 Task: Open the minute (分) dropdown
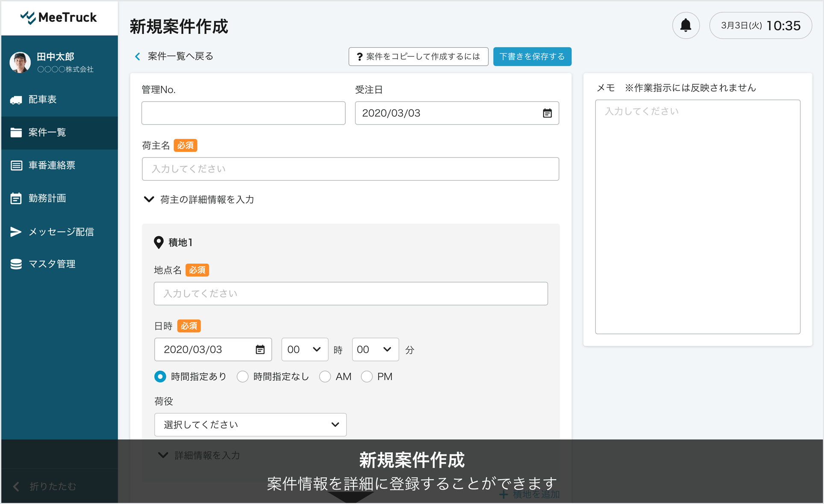click(375, 349)
